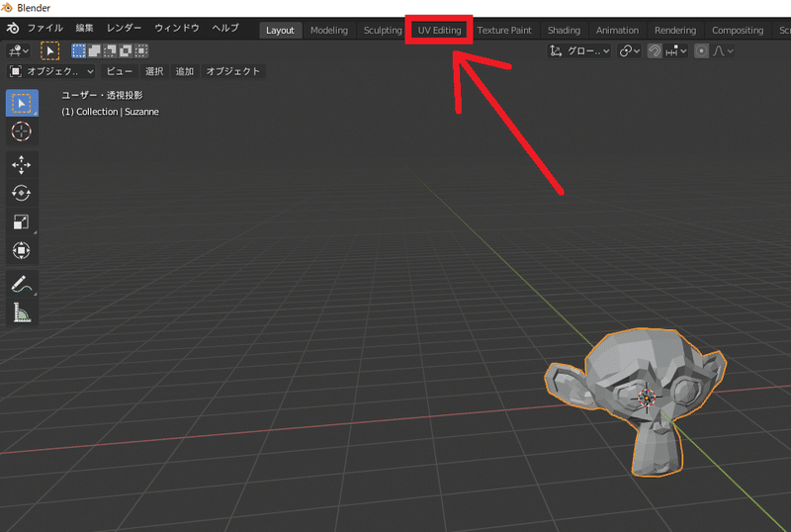Open the ウィンドウ menu
Screen dimensions: 791x532
pos(177,29)
